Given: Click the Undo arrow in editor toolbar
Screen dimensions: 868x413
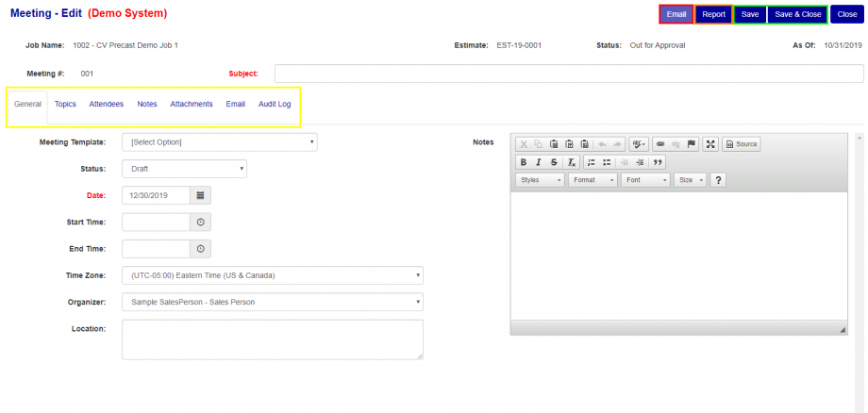Looking at the screenshot, I should click(x=602, y=143).
